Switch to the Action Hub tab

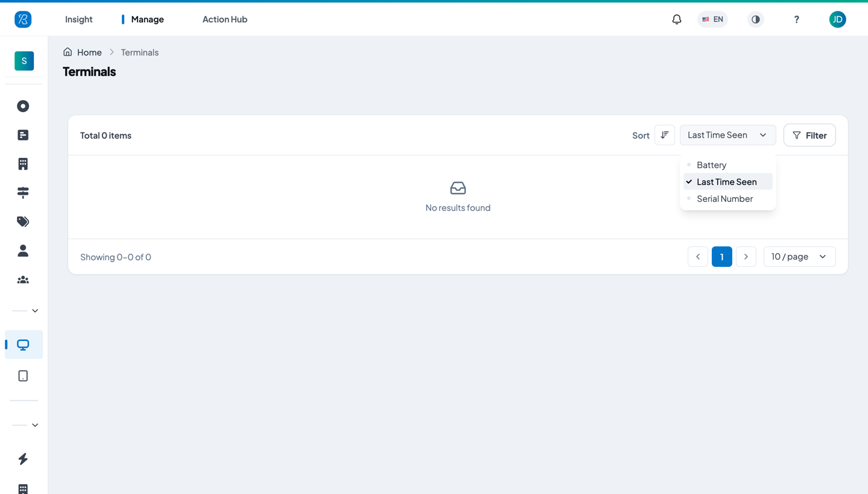[x=225, y=19]
